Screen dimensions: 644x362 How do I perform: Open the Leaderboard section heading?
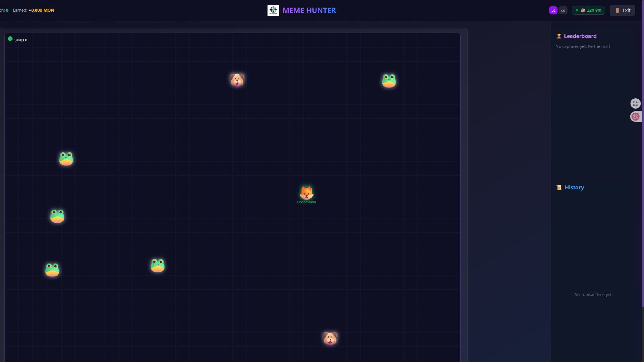tap(580, 36)
